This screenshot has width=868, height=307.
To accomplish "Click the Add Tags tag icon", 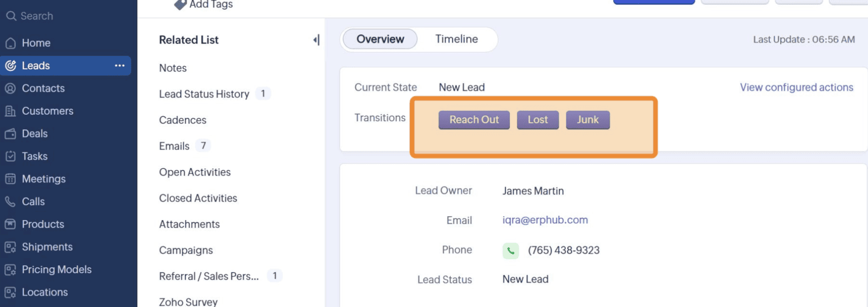I will click(180, 4).
